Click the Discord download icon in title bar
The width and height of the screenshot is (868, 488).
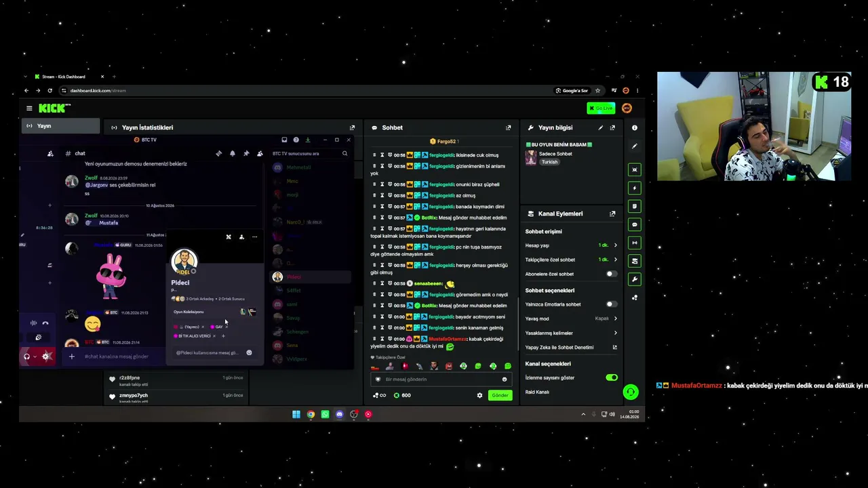pyautogui.click(x=308, y=140)
